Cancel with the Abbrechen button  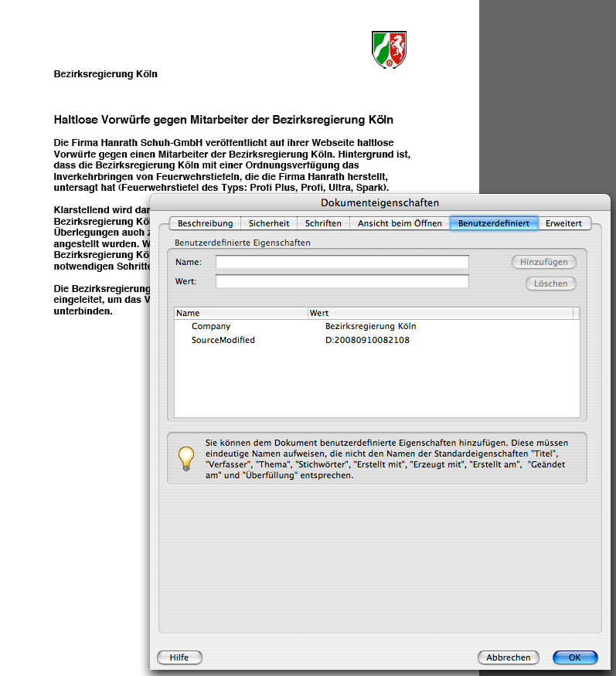click(x=508, y=657)
